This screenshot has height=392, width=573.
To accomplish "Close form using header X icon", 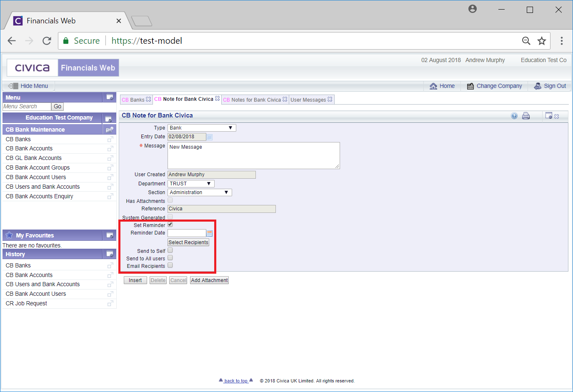I will 557,116.
